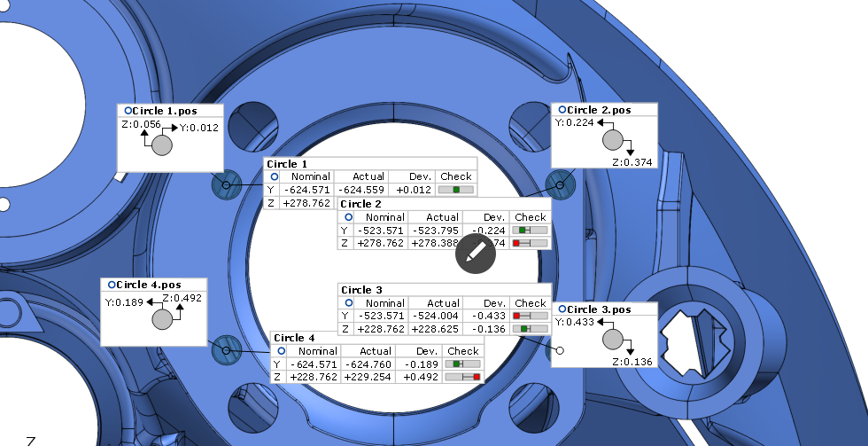Select the Circle 4.pos label title
Image resolution: width=868 pixels, height=446 pixels.
coord(149,285)
